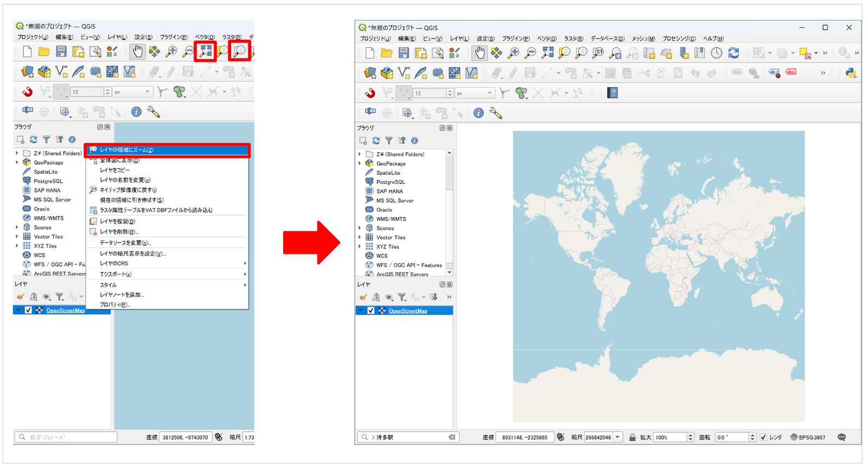Viewport: 868px width, 471px height.
Task: Click coordinate field showing 8931148, -2329865
Action: click(x=525, y=437)
